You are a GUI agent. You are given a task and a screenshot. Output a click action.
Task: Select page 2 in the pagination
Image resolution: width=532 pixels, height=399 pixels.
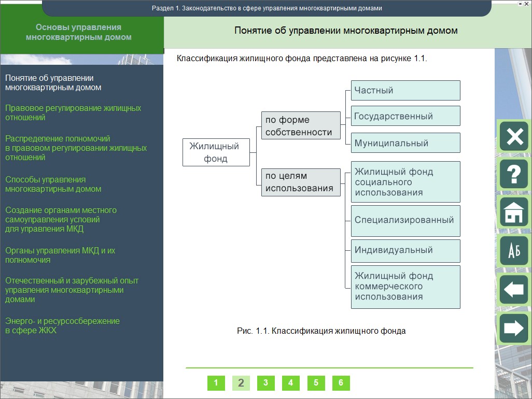pyautogui.click(x=241, y=383)
